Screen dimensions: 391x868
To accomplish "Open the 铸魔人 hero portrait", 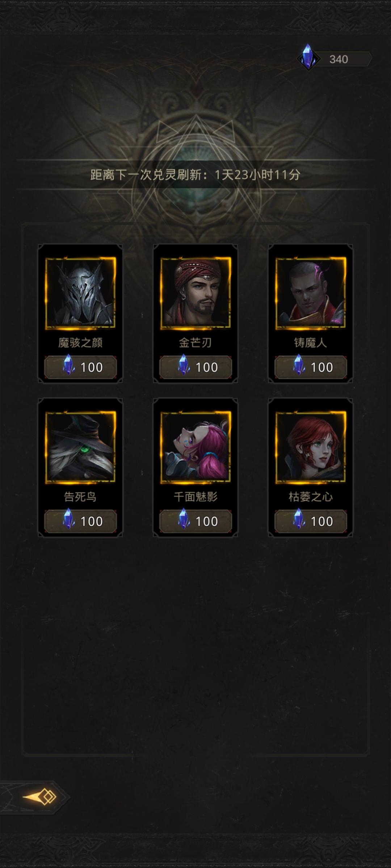I will point(310,293).
